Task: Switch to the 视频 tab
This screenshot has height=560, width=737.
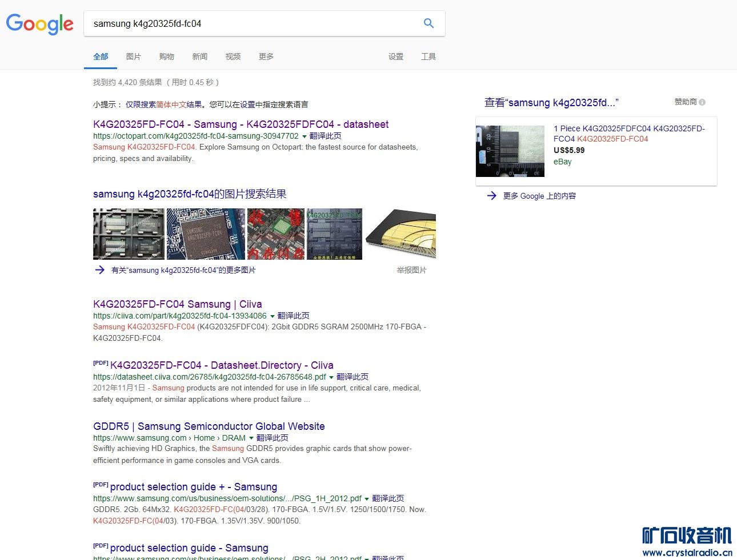Action: [x=233, y=57]
